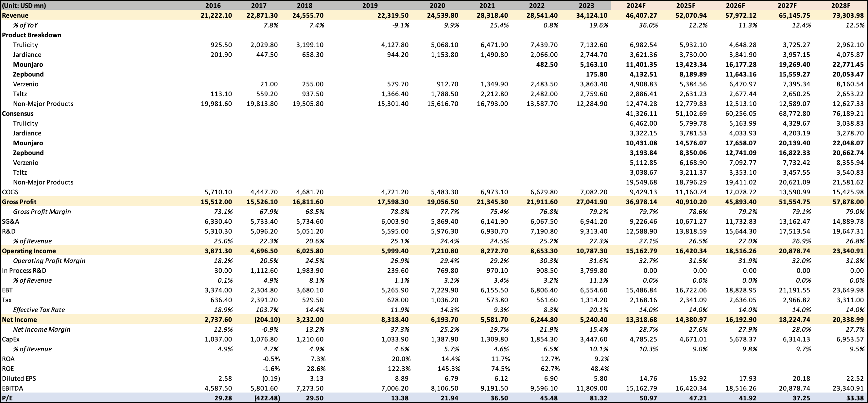Click Operating Income 2020 value 7,210.80
Image resolution: width=868 pixels, height=403 pixels.
pyautogui.click(x=444, y=250)
